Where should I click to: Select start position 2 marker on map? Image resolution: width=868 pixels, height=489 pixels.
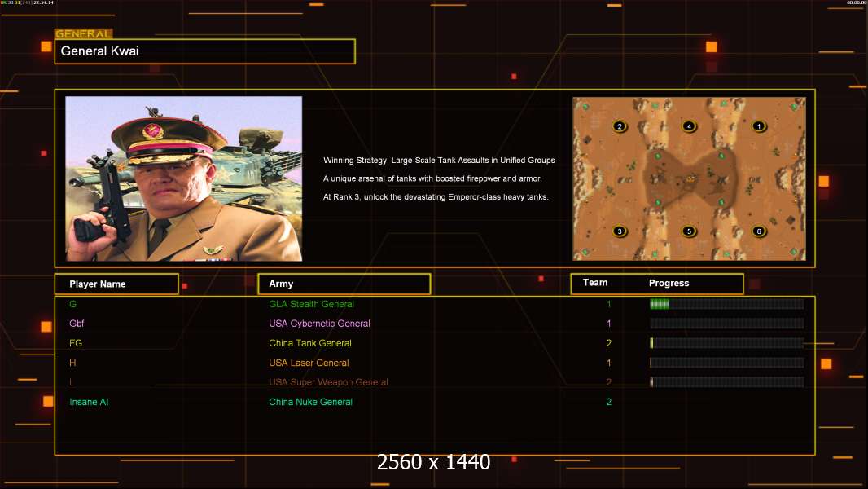coord(620,126)
